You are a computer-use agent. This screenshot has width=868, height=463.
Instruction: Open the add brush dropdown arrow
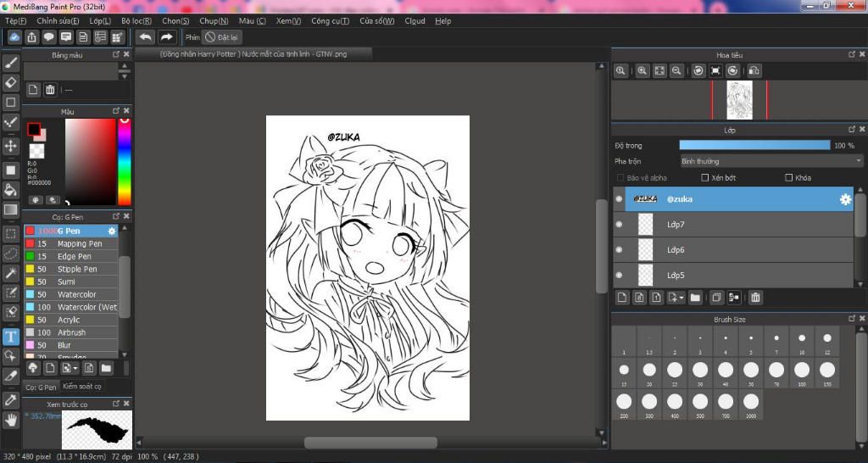point(76,368)
